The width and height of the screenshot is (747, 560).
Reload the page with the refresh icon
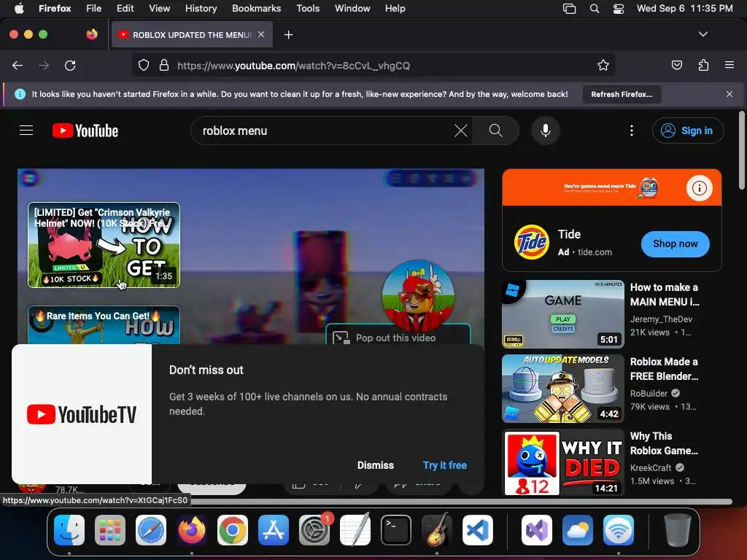(70, 66)
